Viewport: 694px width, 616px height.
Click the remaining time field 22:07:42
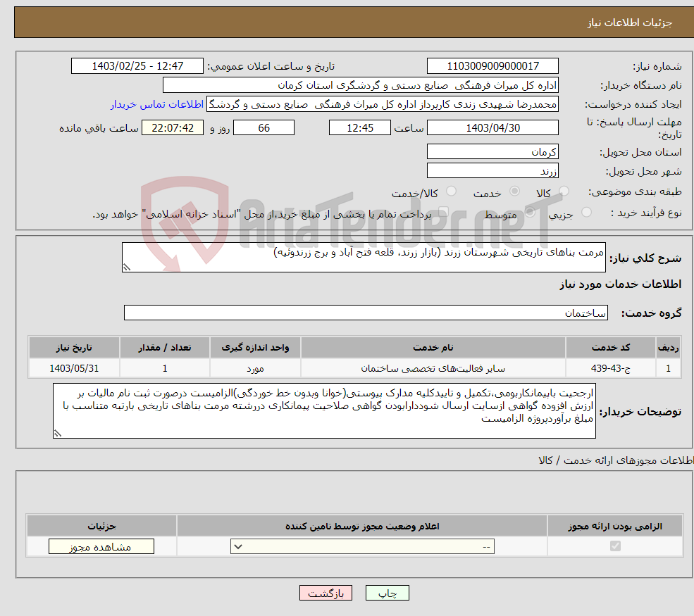tap(173, 128)
